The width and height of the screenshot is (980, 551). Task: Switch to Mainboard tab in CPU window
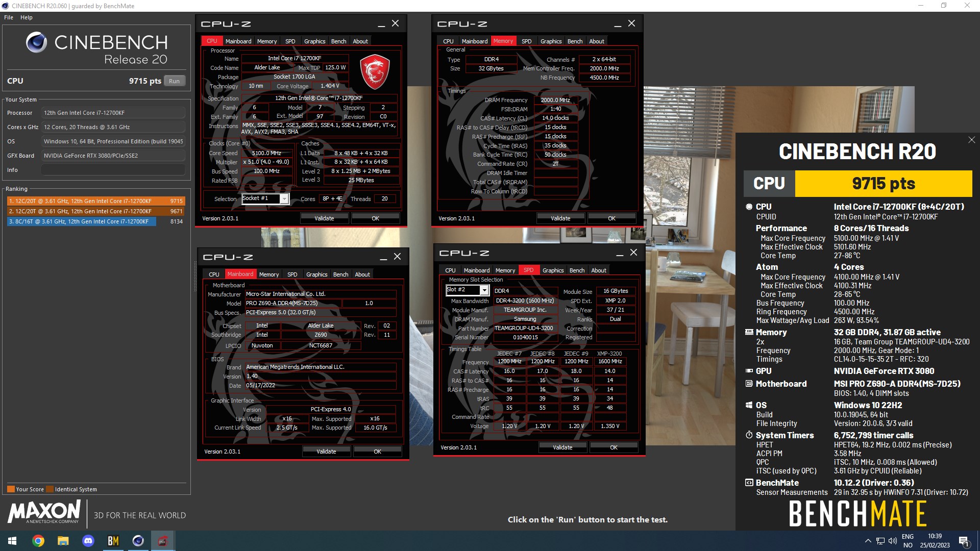(x=238, y=41)
